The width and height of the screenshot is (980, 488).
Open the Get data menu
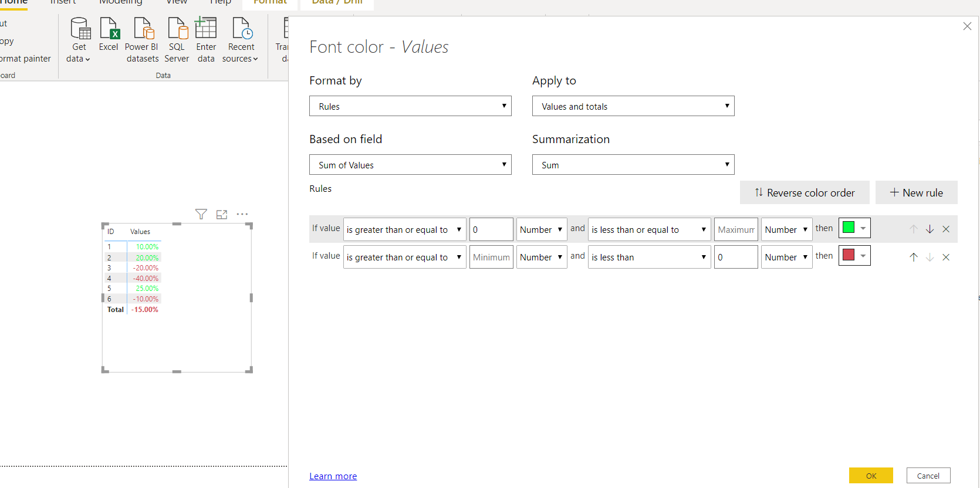coord(79,40)
